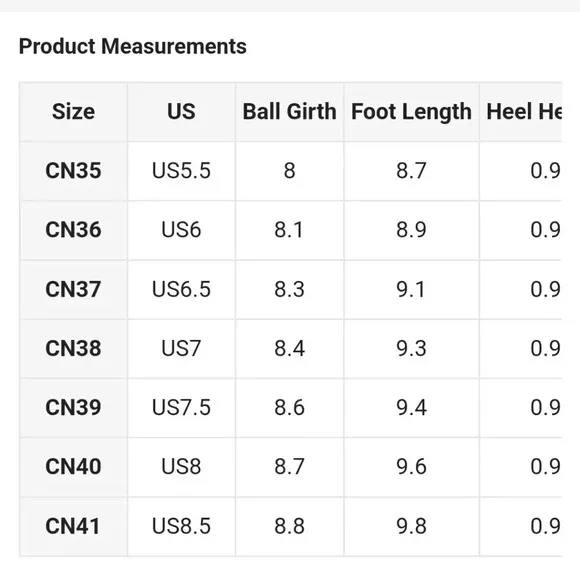Viewport: 580px width, 580px height.
Task: Select the CN41 size row label
Action: click(x=73, y=526)
